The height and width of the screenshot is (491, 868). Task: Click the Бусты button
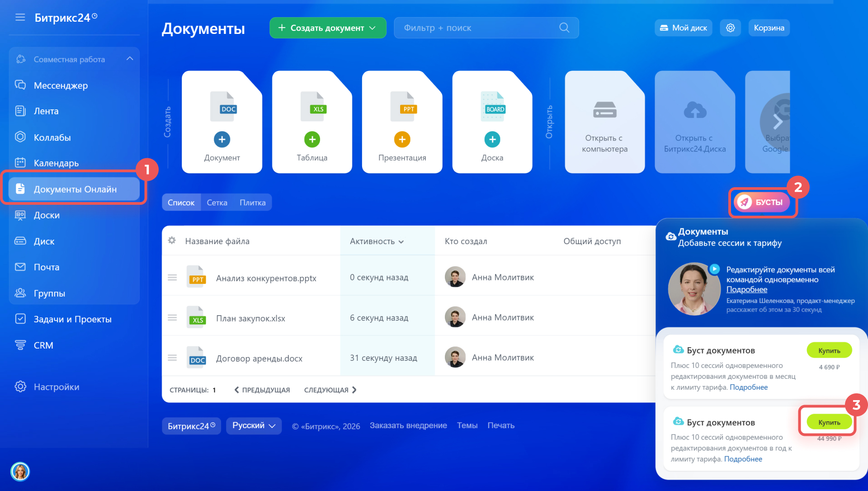[x=762, y=202]
